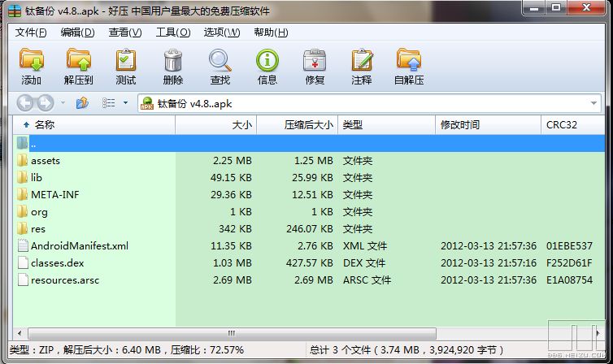The width and height of the screenshot is (613, 364).
Task: Sort by the 类型 column header
Action: [387, 125]
